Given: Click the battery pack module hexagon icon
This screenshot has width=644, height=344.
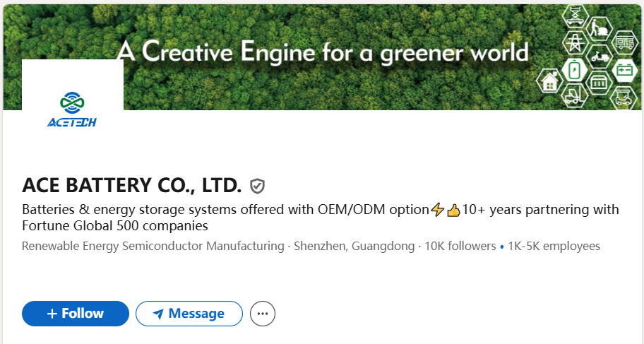Looking at the screenshot, I should (x=600, y=83).
